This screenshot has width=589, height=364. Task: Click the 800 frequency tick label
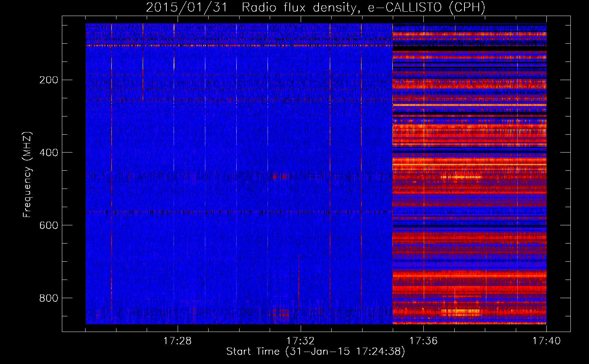49,298
